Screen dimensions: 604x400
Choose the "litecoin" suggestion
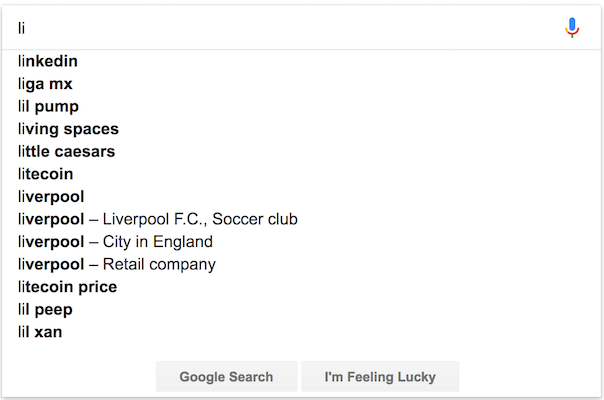[45, 174]
